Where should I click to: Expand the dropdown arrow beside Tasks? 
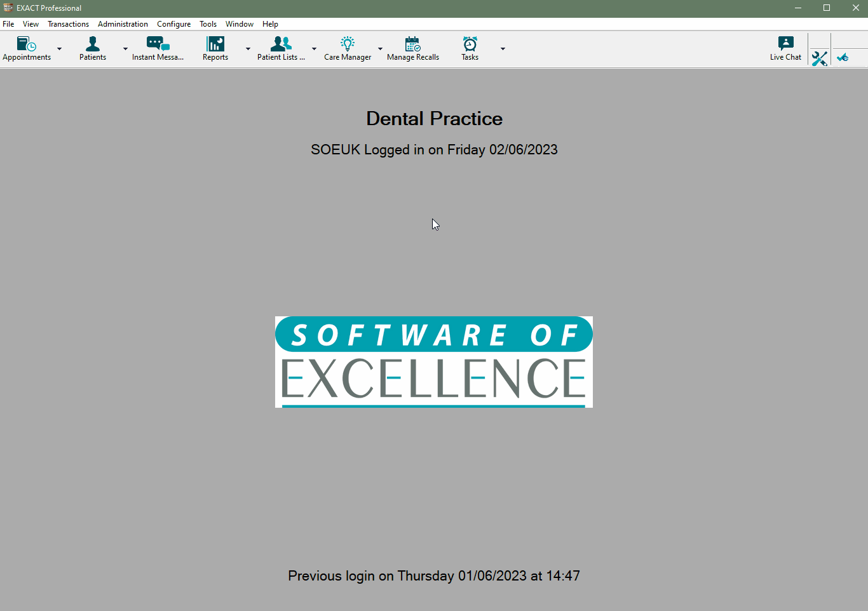click(503, 49)
